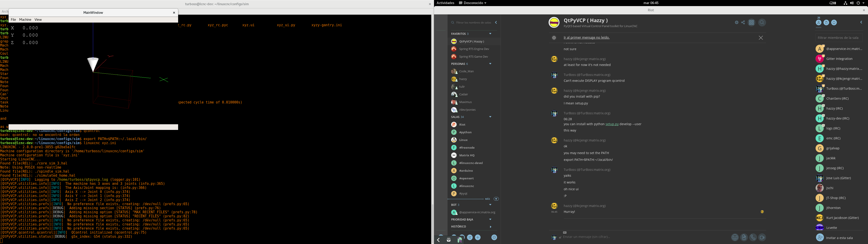The height and width of the screenshot is (244, 868).
Task: Dismiss the unread message bar with X
Action: 761,38
